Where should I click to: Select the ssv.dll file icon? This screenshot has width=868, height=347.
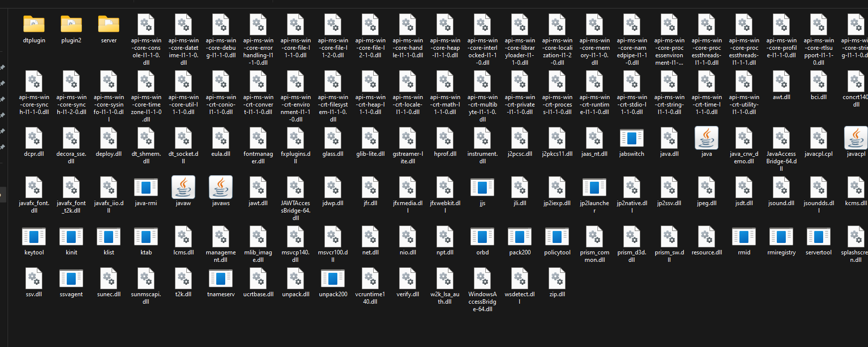click(x=34, y=278)
